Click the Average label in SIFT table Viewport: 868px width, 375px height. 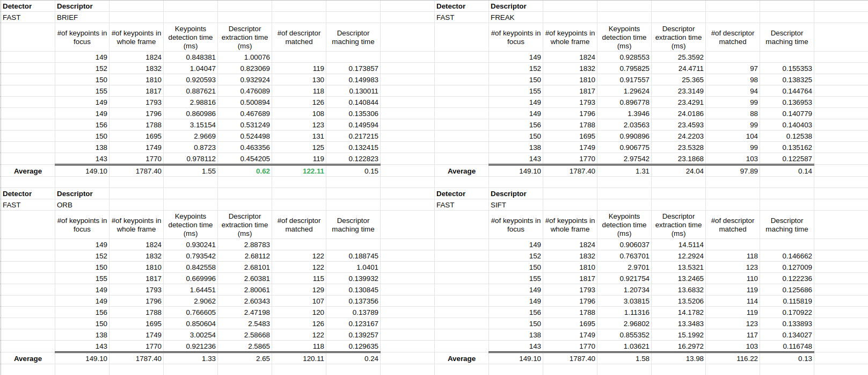[x=462, y=358]
